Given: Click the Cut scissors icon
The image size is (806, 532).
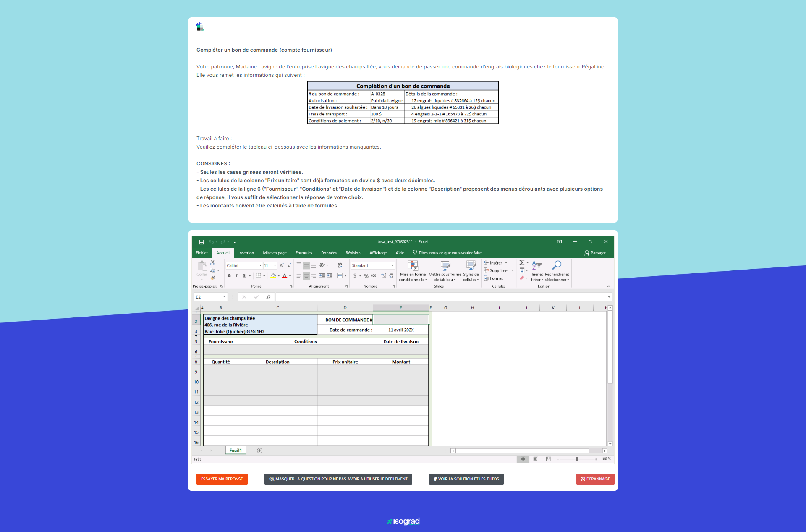Looking at the screenshot, I should 213,262.
